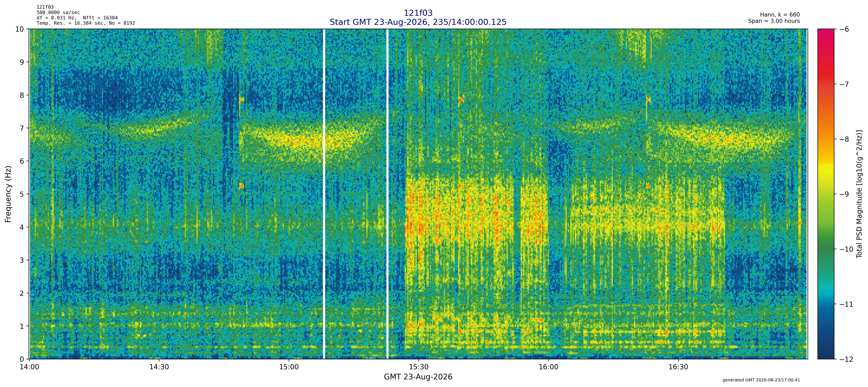This screenshot has height=387, width=868.
Task: Select the colorbar tick label "−9"
Action: (844, 194)
